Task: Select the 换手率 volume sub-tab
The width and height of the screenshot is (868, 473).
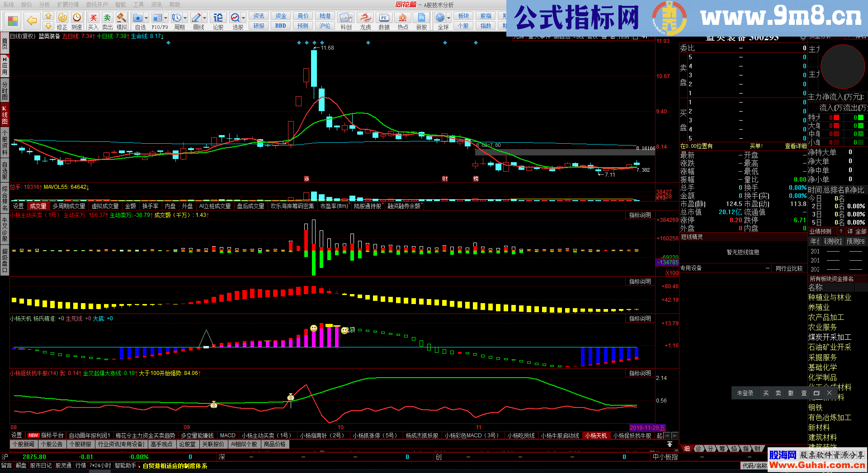Action: click(x=150, y=206)
